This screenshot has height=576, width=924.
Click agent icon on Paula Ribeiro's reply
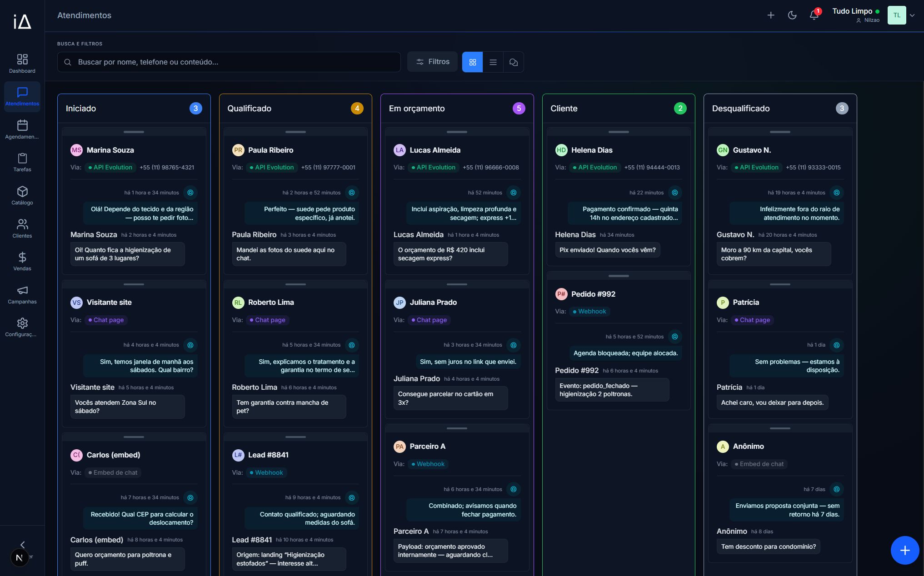[x=352, y=193]
